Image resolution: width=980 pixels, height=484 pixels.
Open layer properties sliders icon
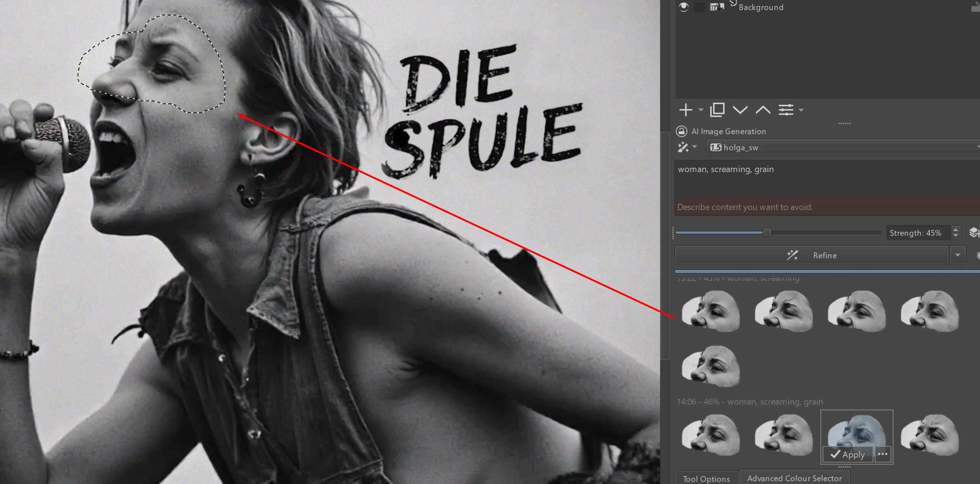pyautogui.click(x=786, y=110)
